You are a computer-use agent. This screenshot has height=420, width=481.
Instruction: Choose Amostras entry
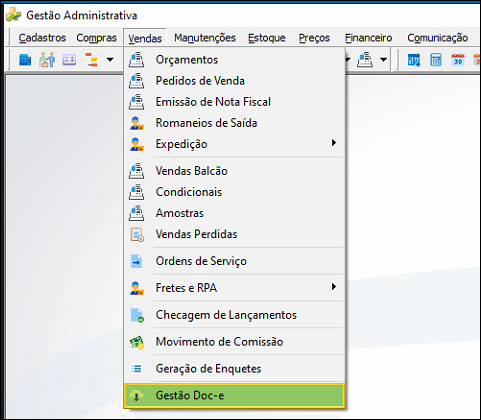coord(234,213)
